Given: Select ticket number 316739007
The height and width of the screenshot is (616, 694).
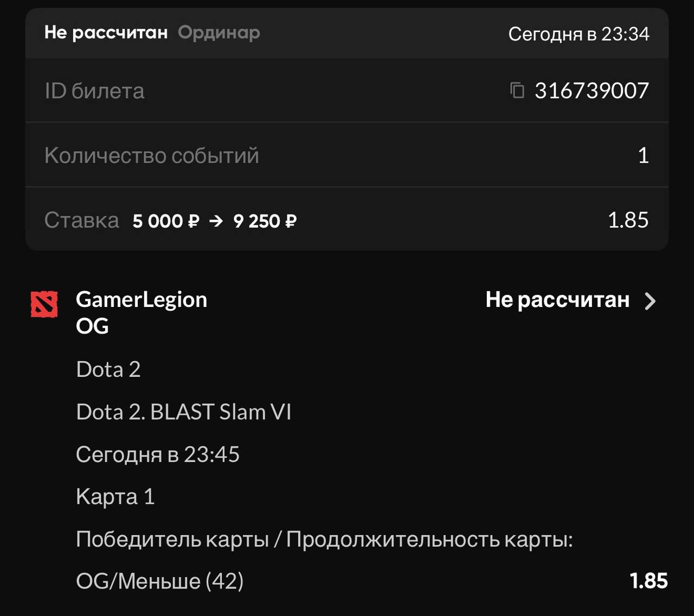Looking at the screenshot, I should (x=592, y=91).
